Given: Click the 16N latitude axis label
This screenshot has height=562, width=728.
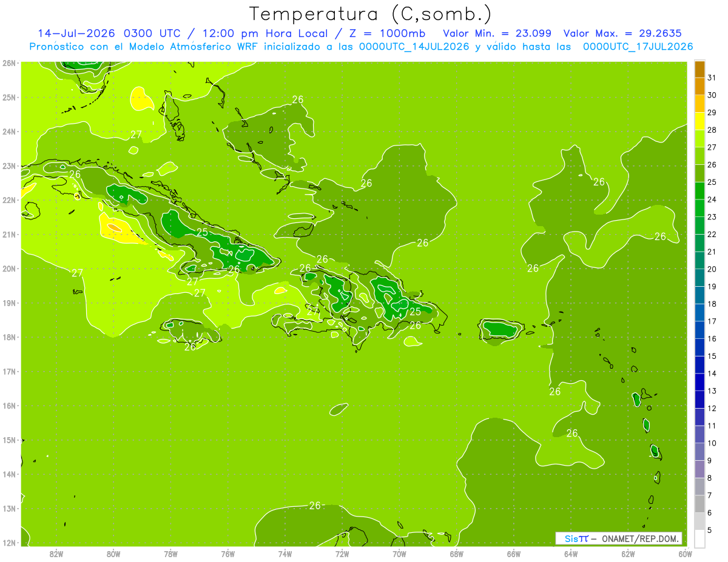Looking at the screenshot, I should tap(8, 406).
